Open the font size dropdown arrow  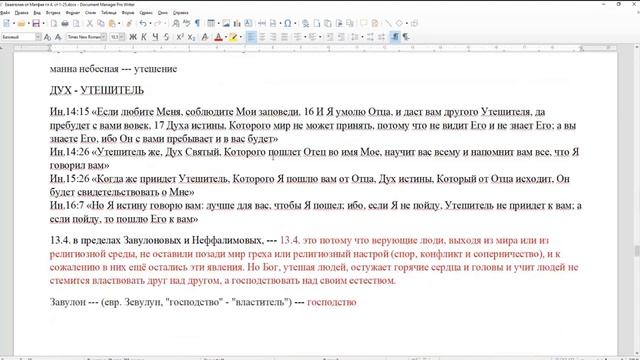[x=122, y=37]
